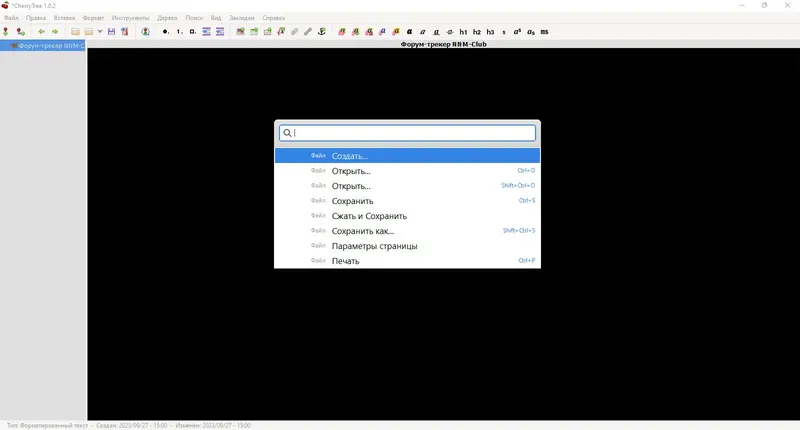The height and width of the screenshot is (430, 800).
Task: Choose 'Сжать и Сохранить' command
Action: coord(407,216)
